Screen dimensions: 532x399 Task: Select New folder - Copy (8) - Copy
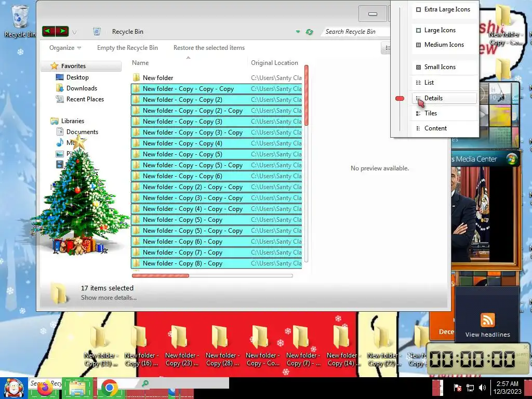click(x=216, y=263)
